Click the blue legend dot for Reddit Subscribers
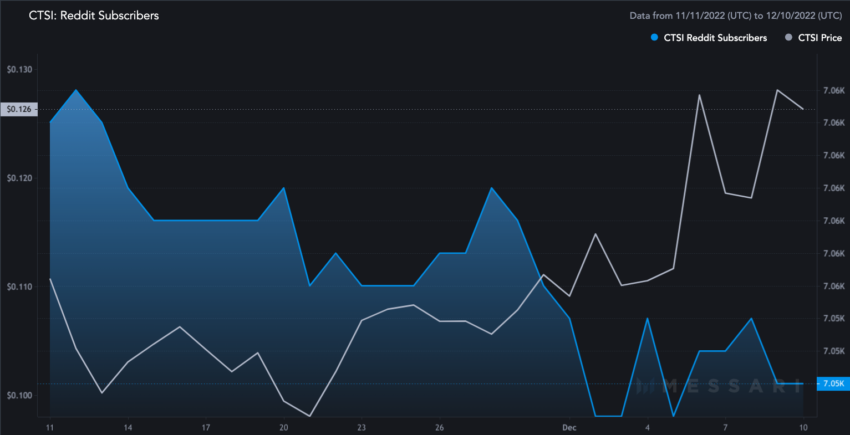 (654, 38)
